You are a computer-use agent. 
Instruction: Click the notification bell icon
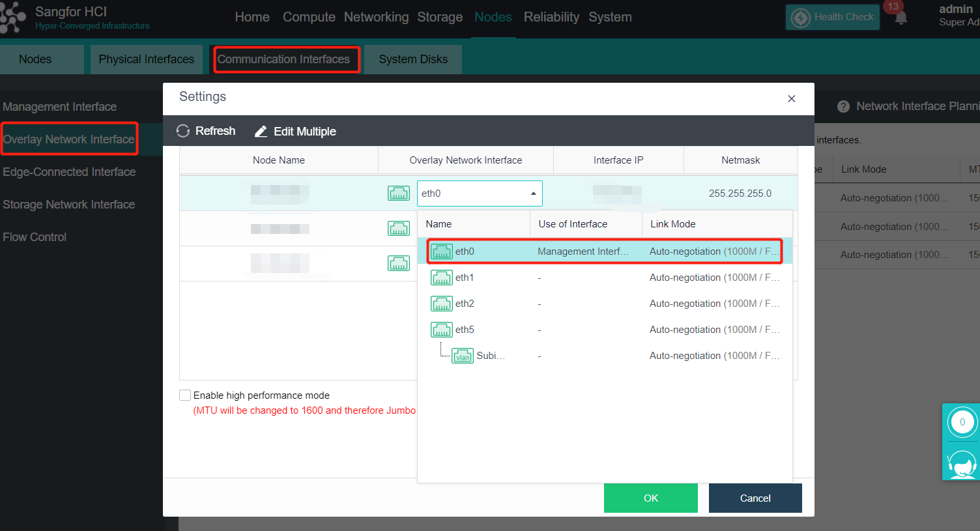(901, 18)
